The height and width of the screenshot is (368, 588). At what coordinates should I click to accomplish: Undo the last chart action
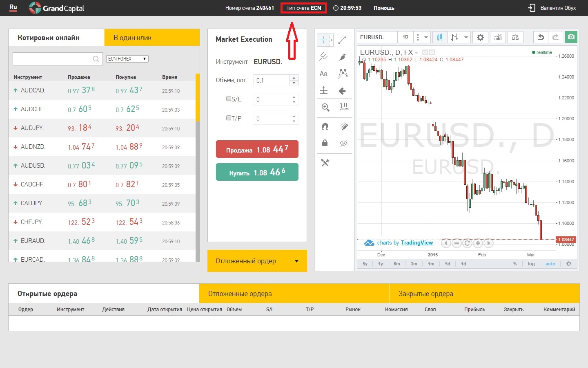pos(541,37)
